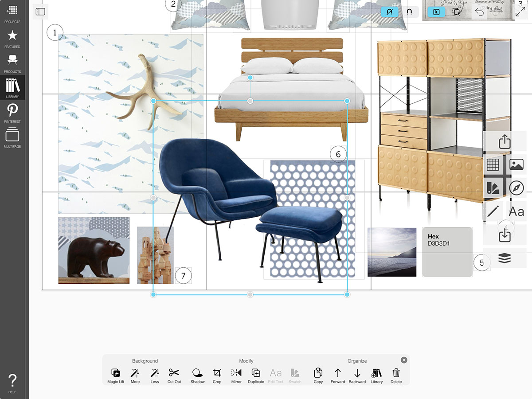Open Help from the sidebar
532x399 pixels.
(x=12, y=383)
